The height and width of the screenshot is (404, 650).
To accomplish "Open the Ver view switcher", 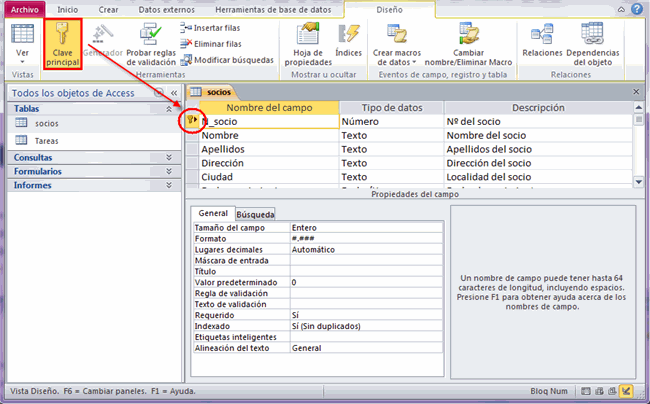I will [x=21, y=45].
